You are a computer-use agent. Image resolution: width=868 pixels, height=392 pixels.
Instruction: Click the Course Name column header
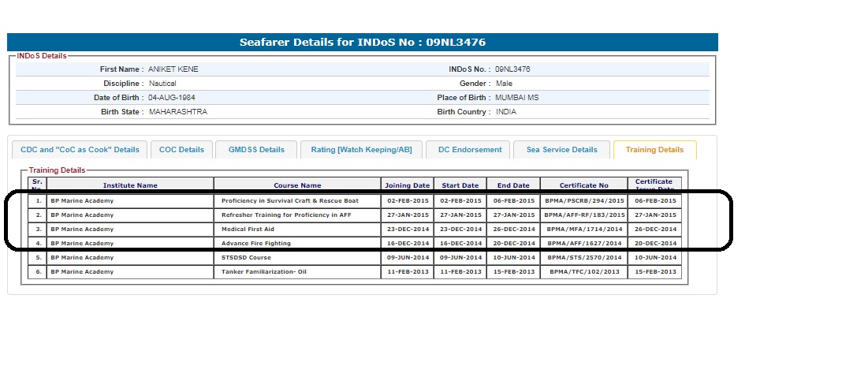coord(297,185)
